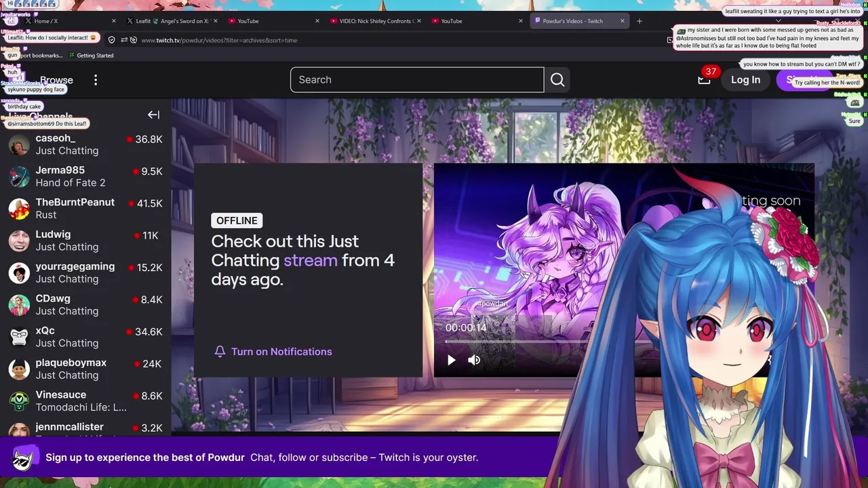The height and width of the screenshot is (488, 868).
Task: Click CDawg channel avatar
Action: point(19,305)
